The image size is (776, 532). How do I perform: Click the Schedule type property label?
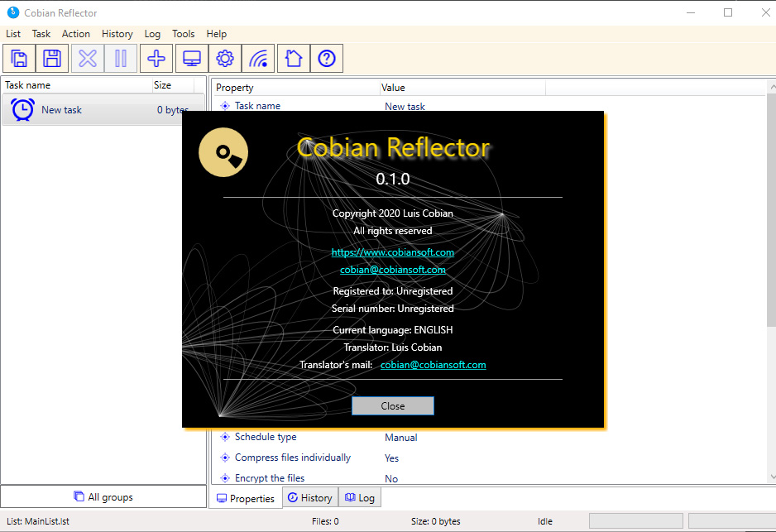266,437
